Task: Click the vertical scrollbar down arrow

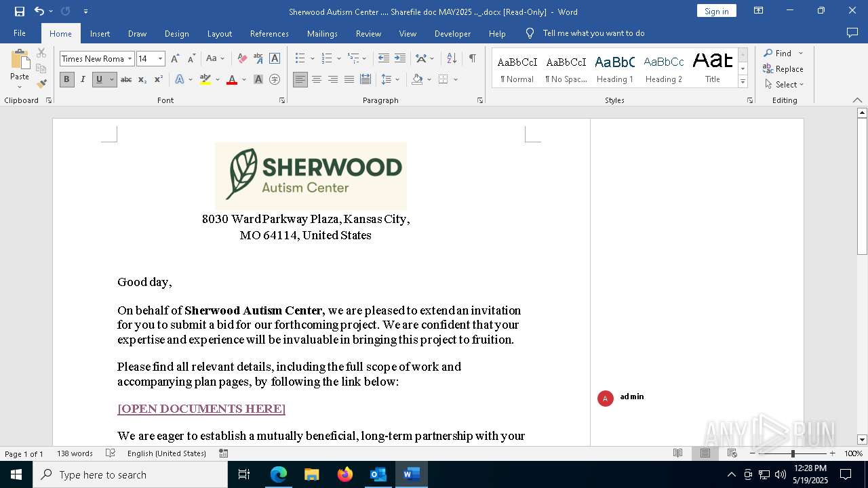Action: pos(862,440)
